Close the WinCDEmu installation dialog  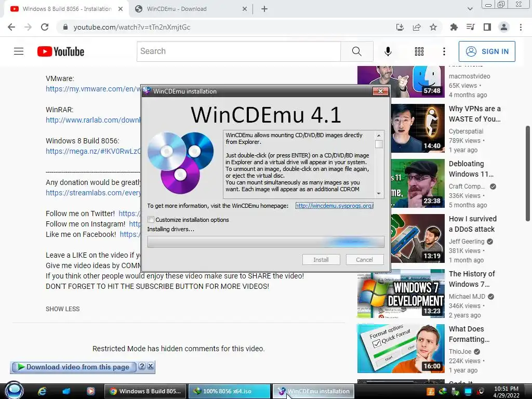click(x=380, y=91)
